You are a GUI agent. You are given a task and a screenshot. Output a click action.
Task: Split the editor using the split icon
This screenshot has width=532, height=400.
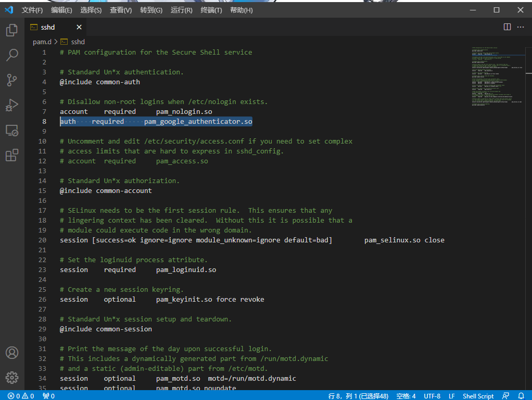pyautogui.click(x=506, y=27)
